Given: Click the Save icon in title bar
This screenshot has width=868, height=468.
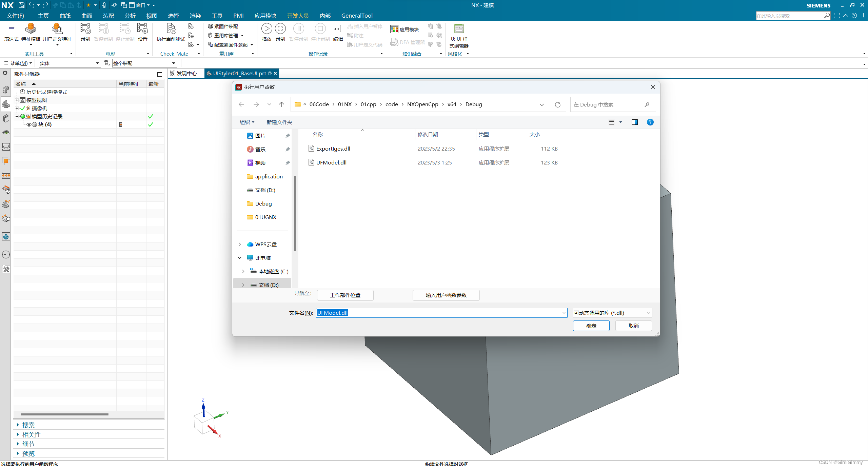Looking at the screenshot, I should [x=21, y=5].
